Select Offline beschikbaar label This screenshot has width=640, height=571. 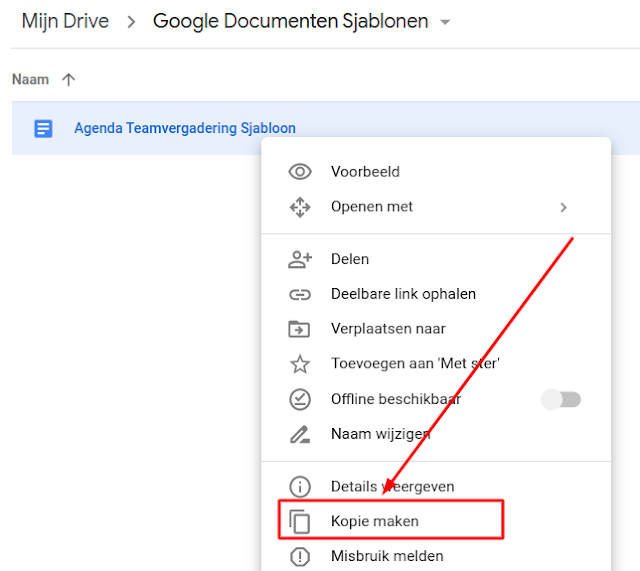(x=396, y=399)
